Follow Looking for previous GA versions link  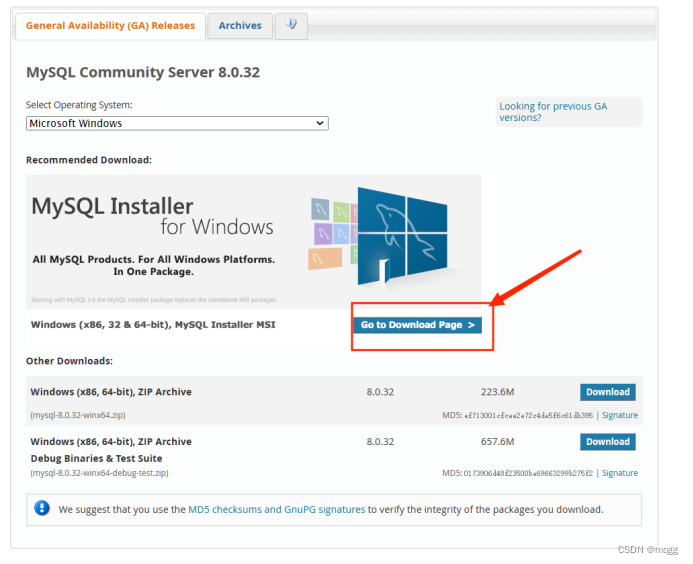(553, 112)
